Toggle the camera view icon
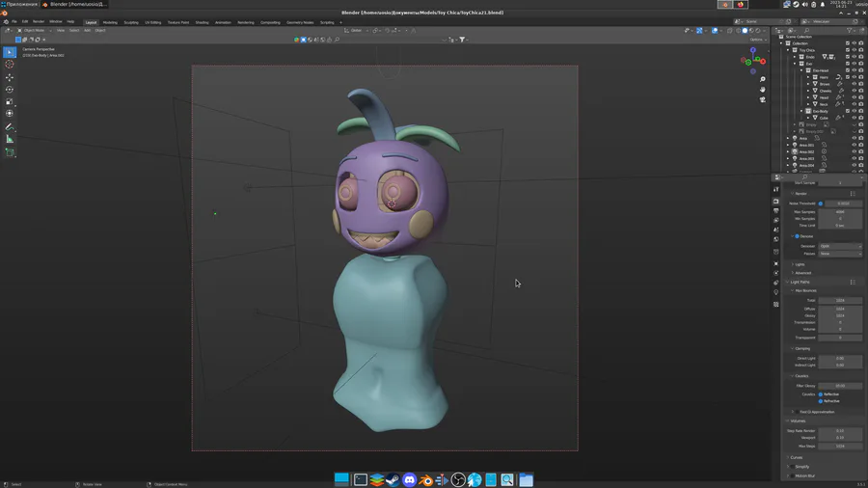Image resolution: width=868 pixels, height=488 pixels. (x=762, y=99)
